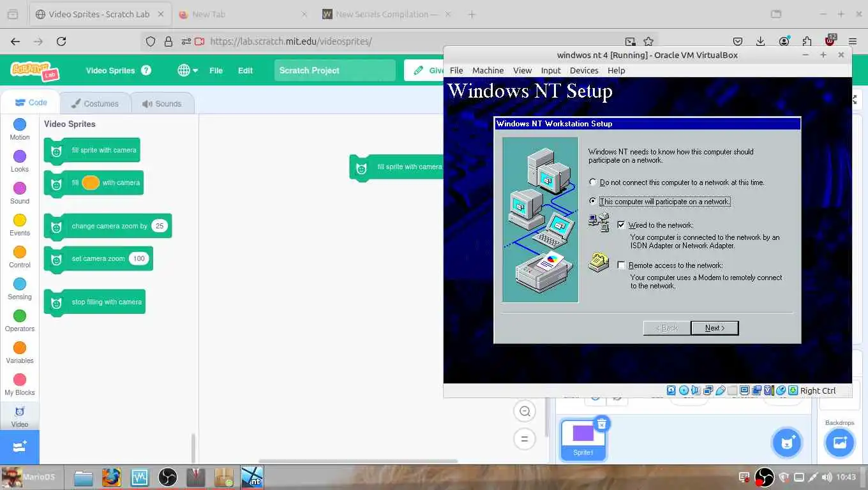This screenshot has height=490, width=868.
Task: Uncheck 'Wired to the network' checkbox
Action: [x=621, y=225]
